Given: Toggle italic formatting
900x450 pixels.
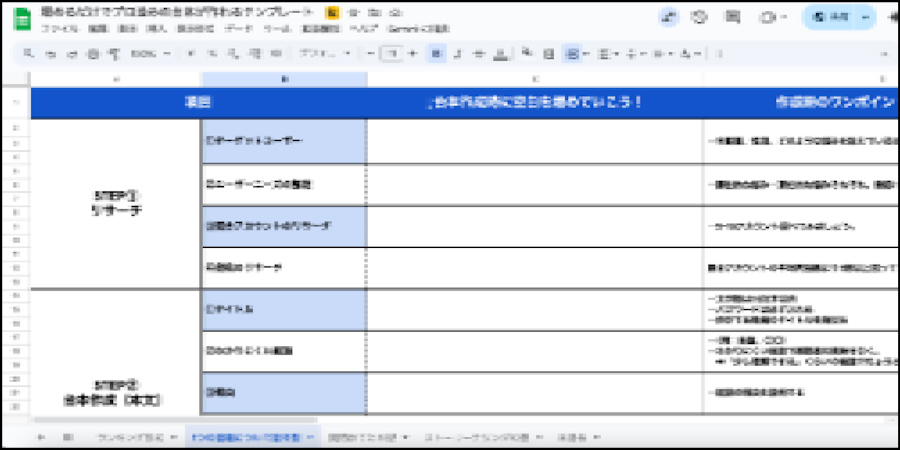Looking at the screenshot, I should [457, 53].
